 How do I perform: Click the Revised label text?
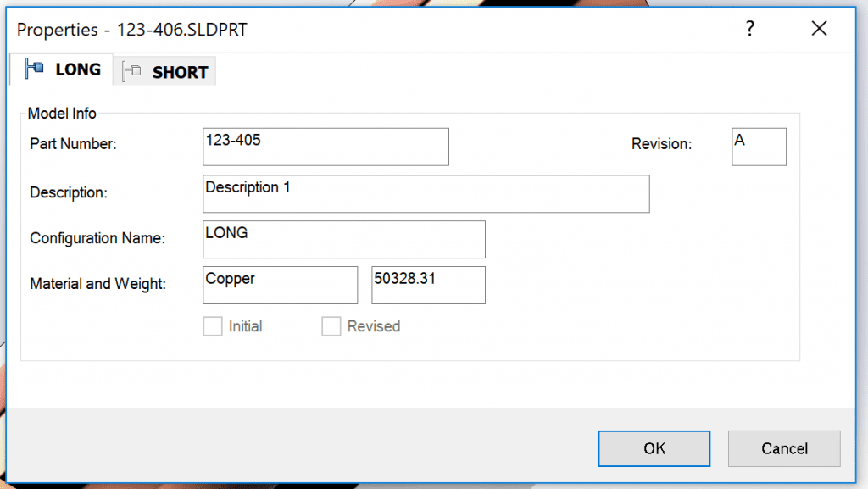(374, 326)
